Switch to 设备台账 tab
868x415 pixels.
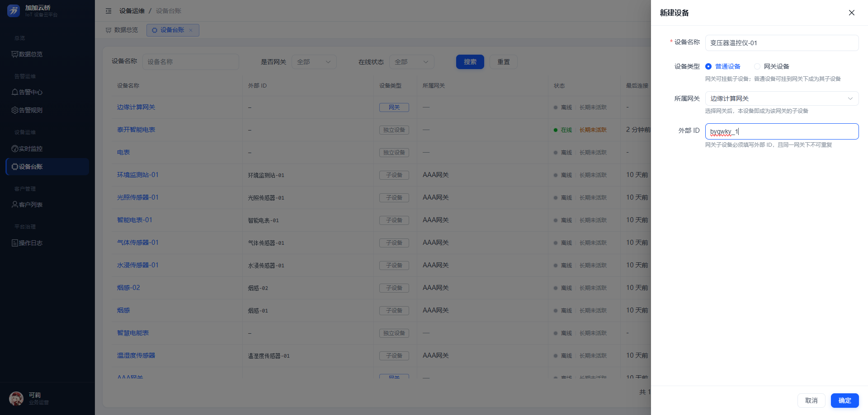[173, 30]
